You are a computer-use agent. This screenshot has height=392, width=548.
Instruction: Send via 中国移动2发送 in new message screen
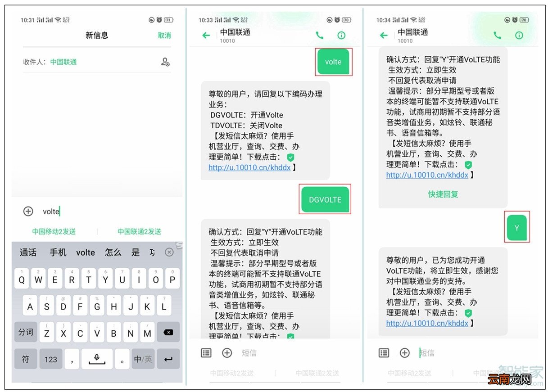tap(54, 231)
